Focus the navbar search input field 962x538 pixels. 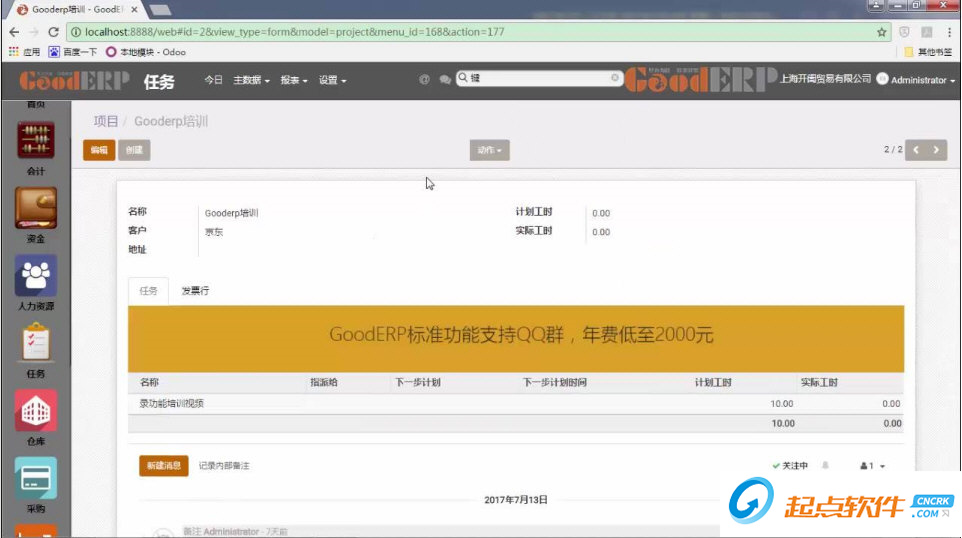tap(539, 78)
